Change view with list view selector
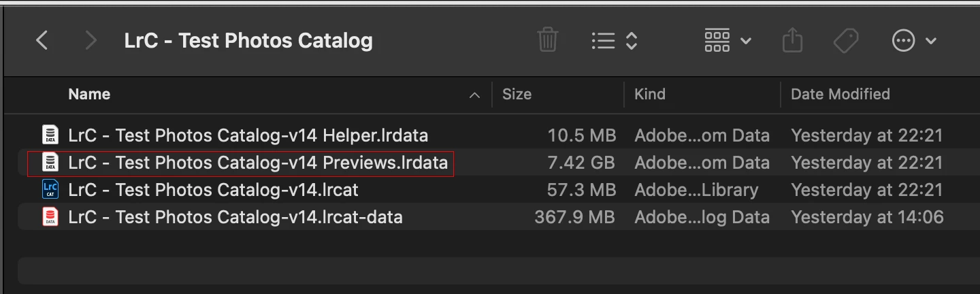 click(x=614, y=41)
